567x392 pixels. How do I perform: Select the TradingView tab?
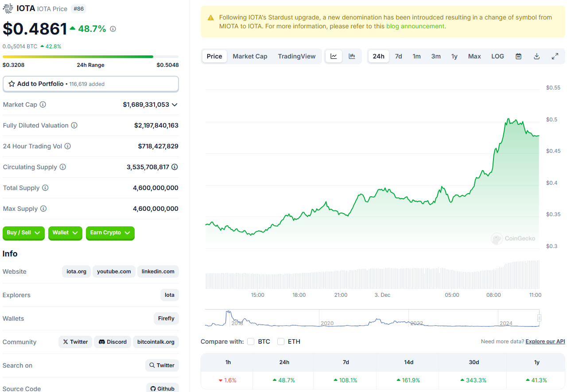[x=297, y=56]
